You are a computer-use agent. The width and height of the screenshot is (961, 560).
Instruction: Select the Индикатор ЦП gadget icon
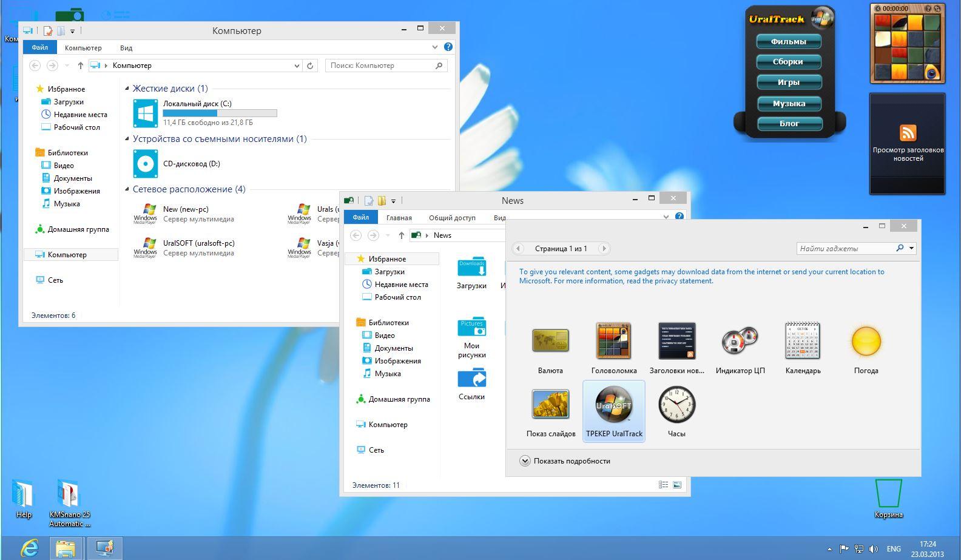tap(740, 342)
